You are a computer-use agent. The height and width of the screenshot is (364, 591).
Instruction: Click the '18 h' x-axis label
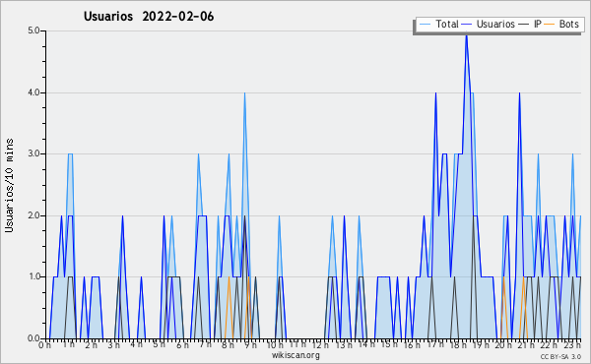click(458, 345)
